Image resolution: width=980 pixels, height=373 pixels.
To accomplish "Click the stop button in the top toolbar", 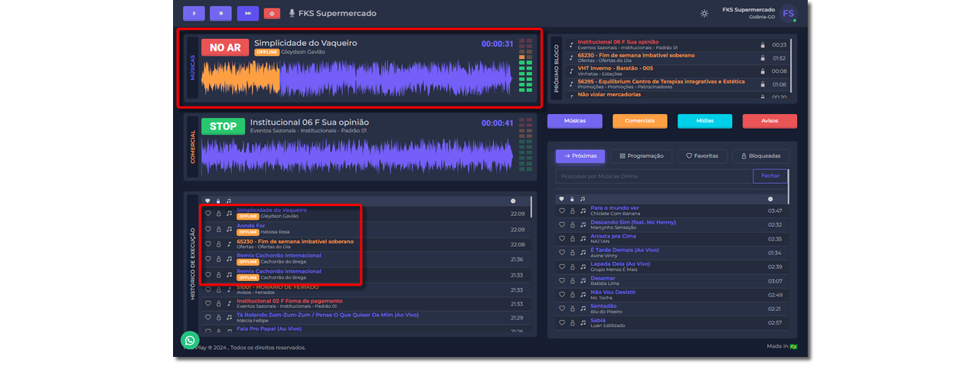I will point(221,13).
